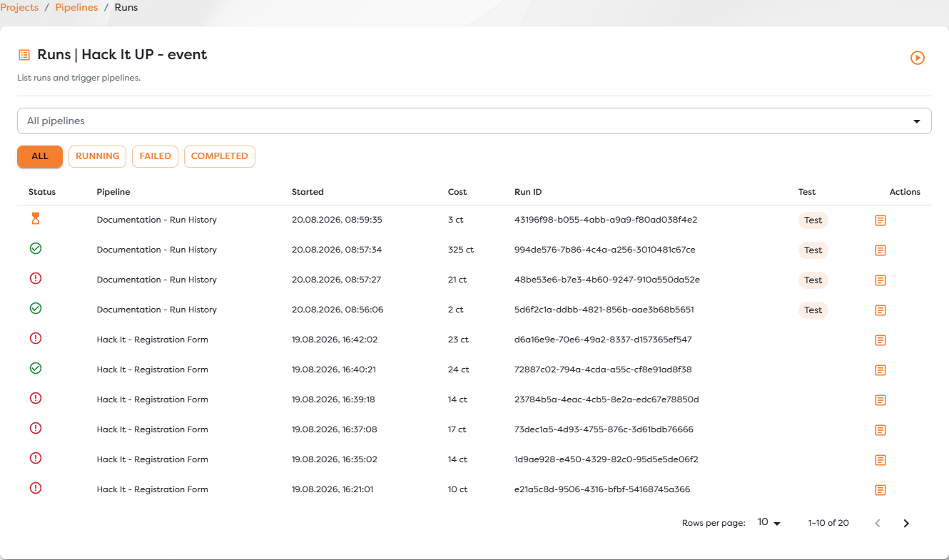
Task: Open details for run started 16:40:21
Action: coord(881,370)
